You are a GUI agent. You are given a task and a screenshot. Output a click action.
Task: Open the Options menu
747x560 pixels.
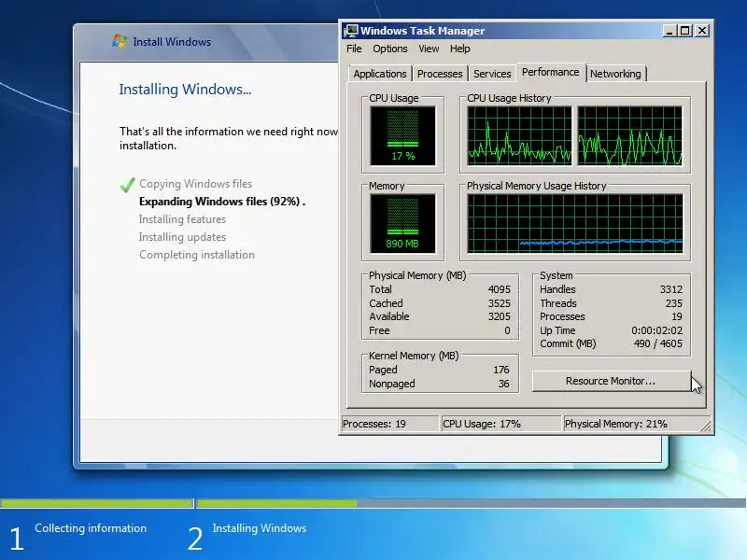[390, 49]
